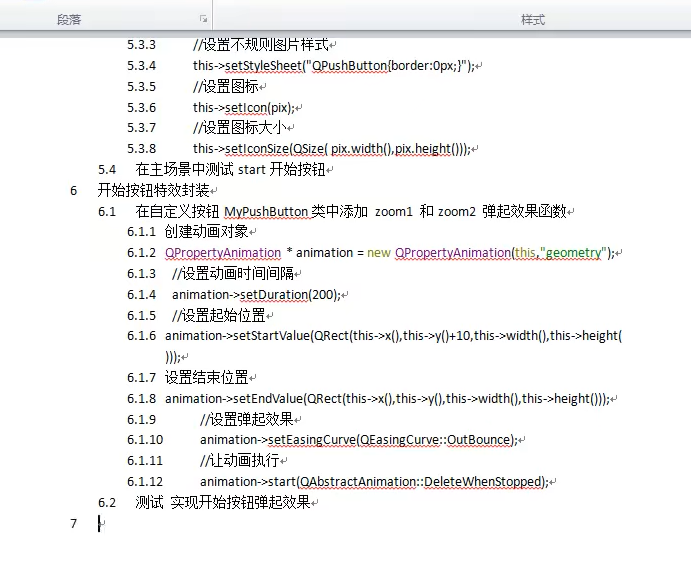This screenshot has height=586, width=691.
Task: Place cursor on empty item 7
Action: point(101,523)
